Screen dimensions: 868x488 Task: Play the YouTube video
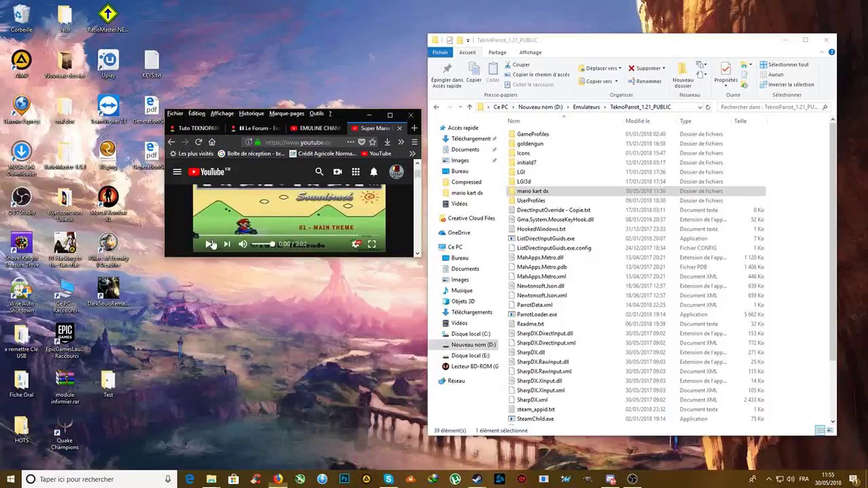point(209,244)
